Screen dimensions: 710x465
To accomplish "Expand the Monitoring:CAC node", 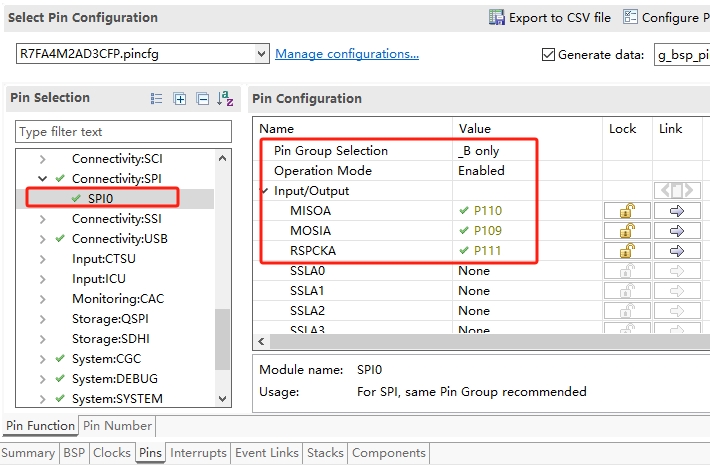I will 43,299.
